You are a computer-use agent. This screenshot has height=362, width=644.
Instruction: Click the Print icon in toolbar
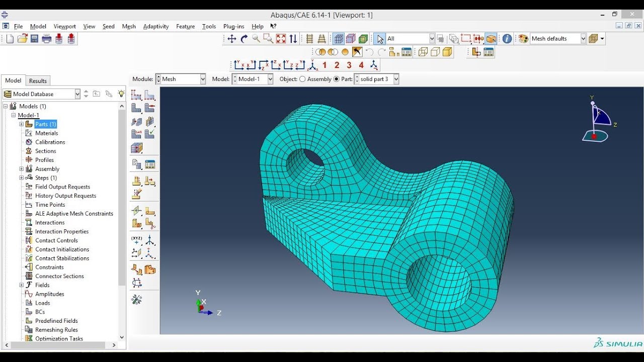coord(47,39)
